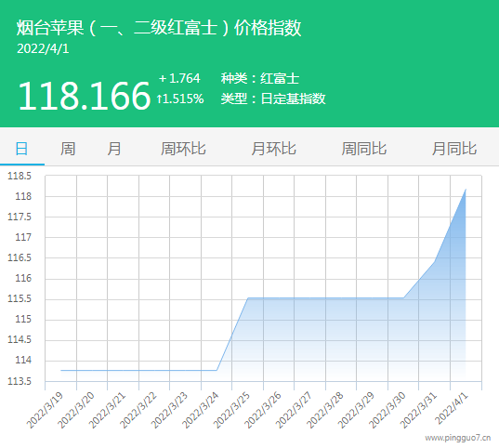Switch to the 月环比 tab
This screenshot has height=448, width=499.
tap(273, 149)
